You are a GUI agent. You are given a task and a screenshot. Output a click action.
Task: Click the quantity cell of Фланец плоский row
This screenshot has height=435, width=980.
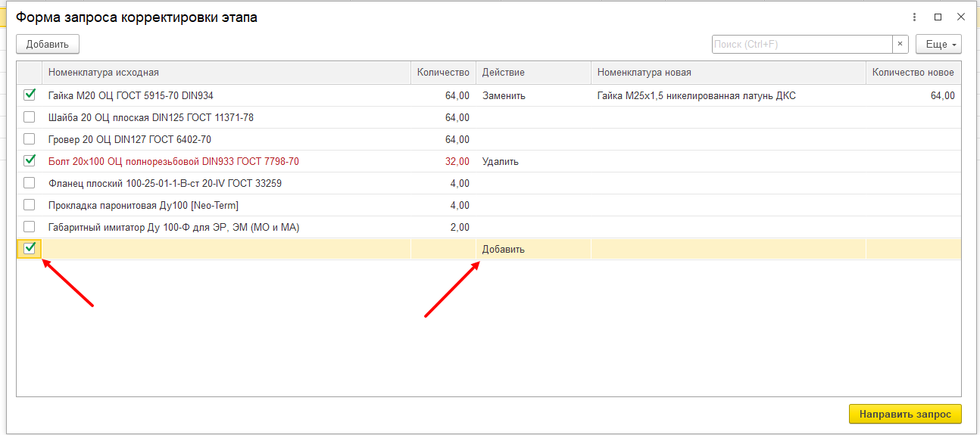click(443, 183)
